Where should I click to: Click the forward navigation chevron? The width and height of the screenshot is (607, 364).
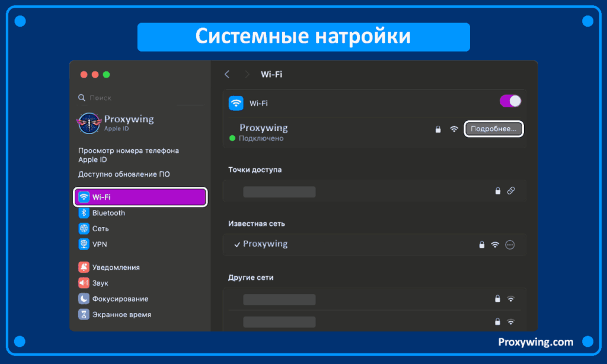click(247, 74)
